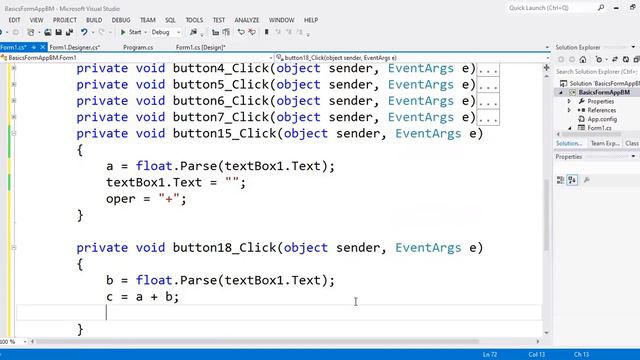This screenshot has height=360, width=640.
Task: Click the Property Pages wrench icon
Action: point(587,180)
